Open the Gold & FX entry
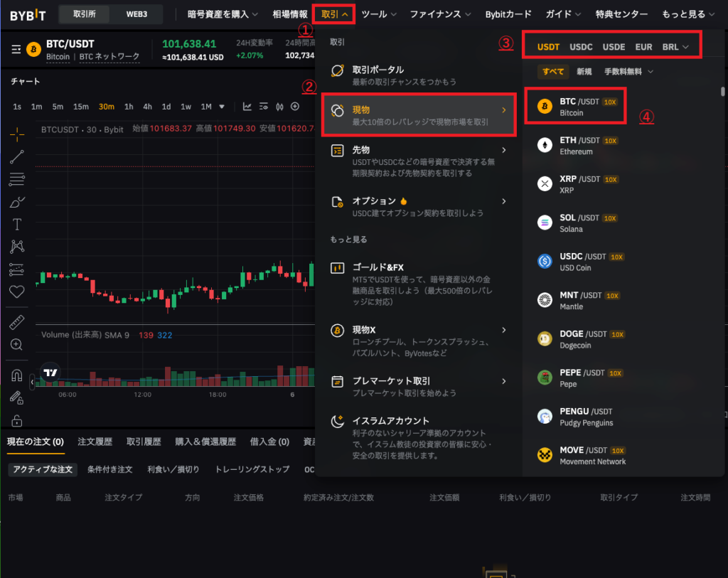 [x=419, y=284]
